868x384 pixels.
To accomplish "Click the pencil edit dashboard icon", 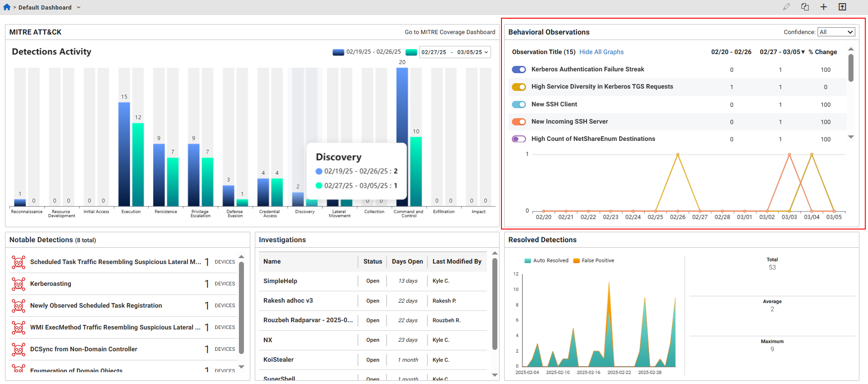I will (x=786, y=7).
